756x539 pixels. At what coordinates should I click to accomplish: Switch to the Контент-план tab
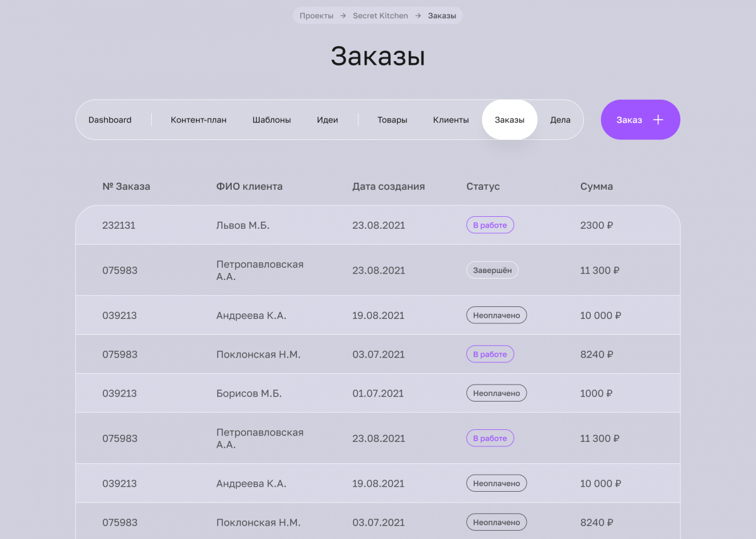198,120
